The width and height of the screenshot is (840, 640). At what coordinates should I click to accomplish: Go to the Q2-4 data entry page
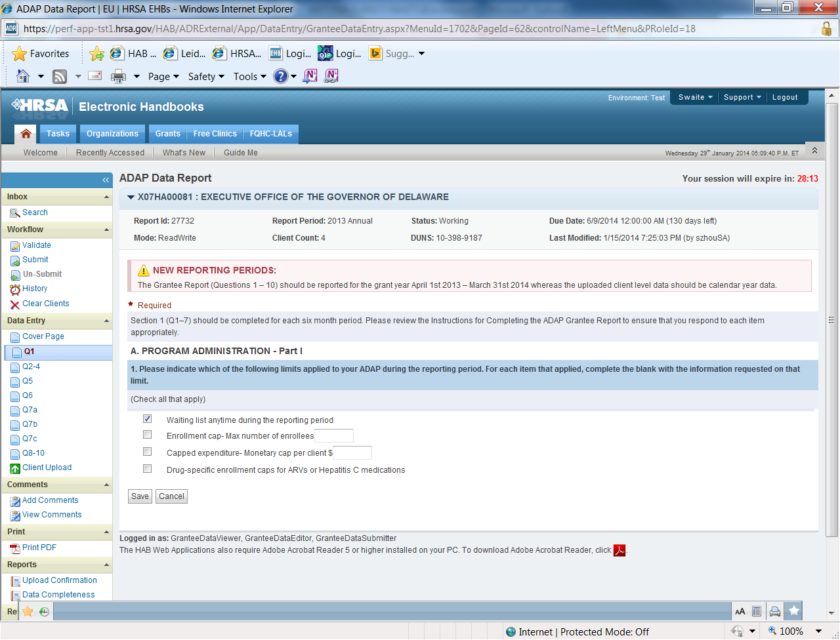(x=31, y=367)
